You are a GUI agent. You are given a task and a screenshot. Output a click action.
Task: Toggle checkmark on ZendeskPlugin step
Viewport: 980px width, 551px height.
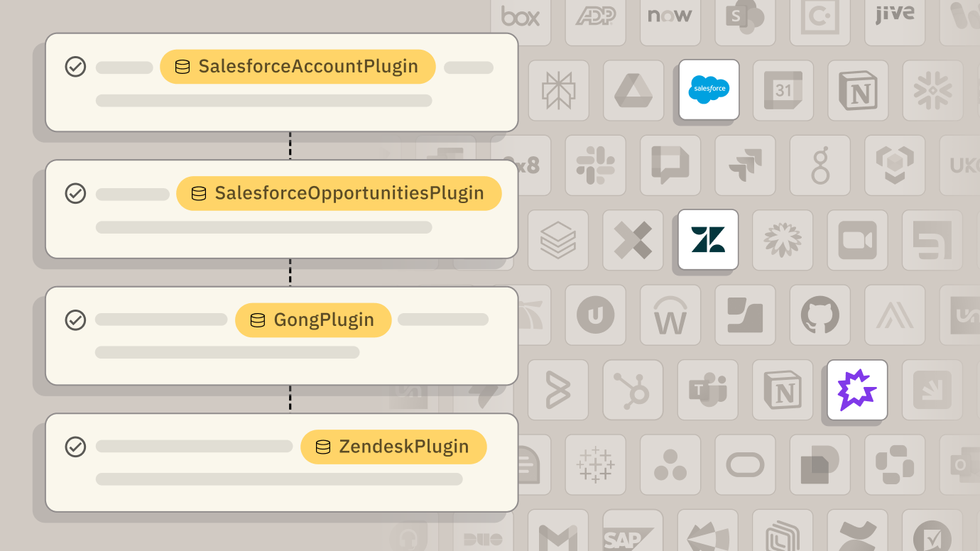pos(75,447)
